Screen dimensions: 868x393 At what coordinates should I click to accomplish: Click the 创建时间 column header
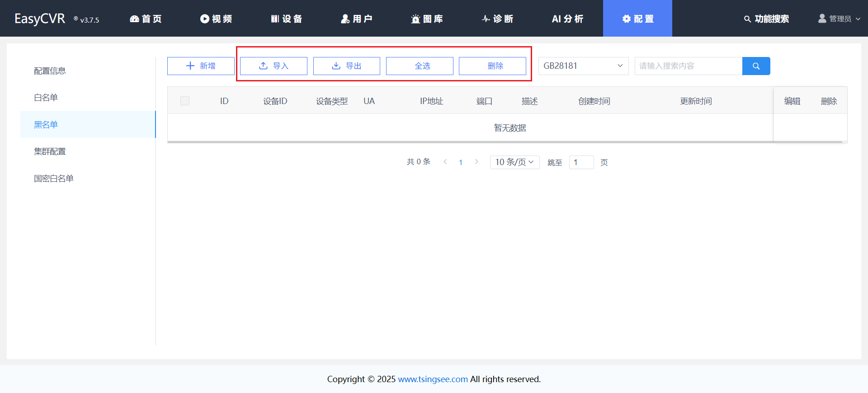click(594, 101)
